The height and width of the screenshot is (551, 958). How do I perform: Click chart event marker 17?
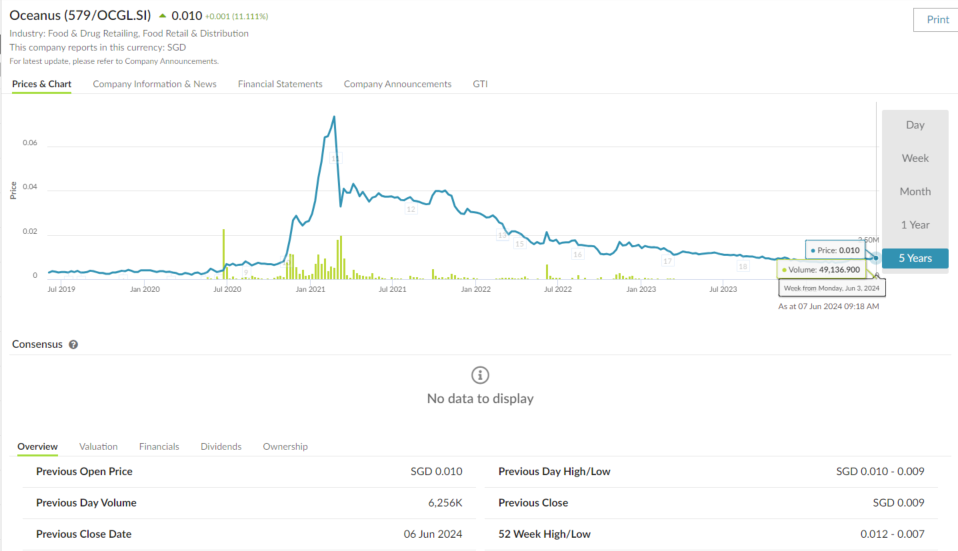(667, 261)
